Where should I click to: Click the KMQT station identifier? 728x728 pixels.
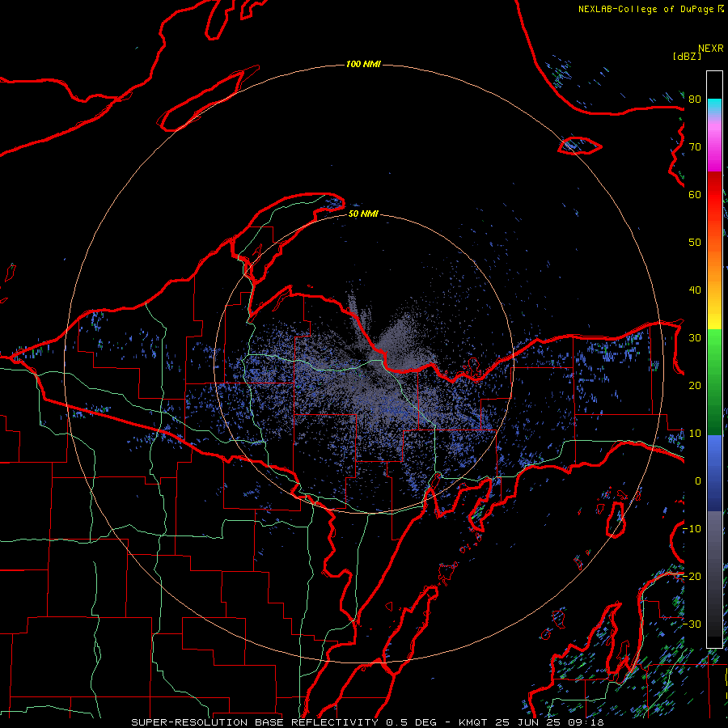[472, 722]
